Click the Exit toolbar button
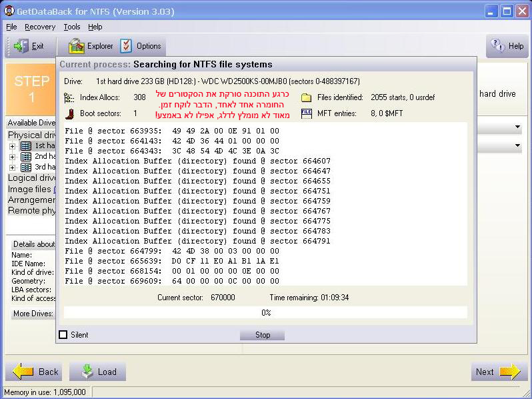 30,46
